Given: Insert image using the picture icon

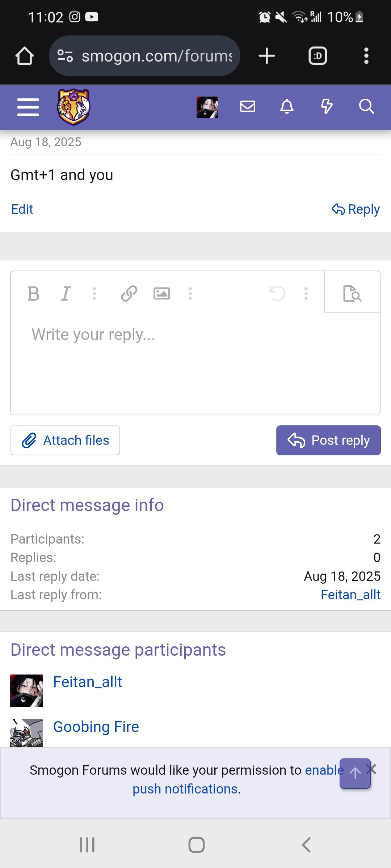Looking at the screenshot, I should pyautogui.click(x=161, y=294).
